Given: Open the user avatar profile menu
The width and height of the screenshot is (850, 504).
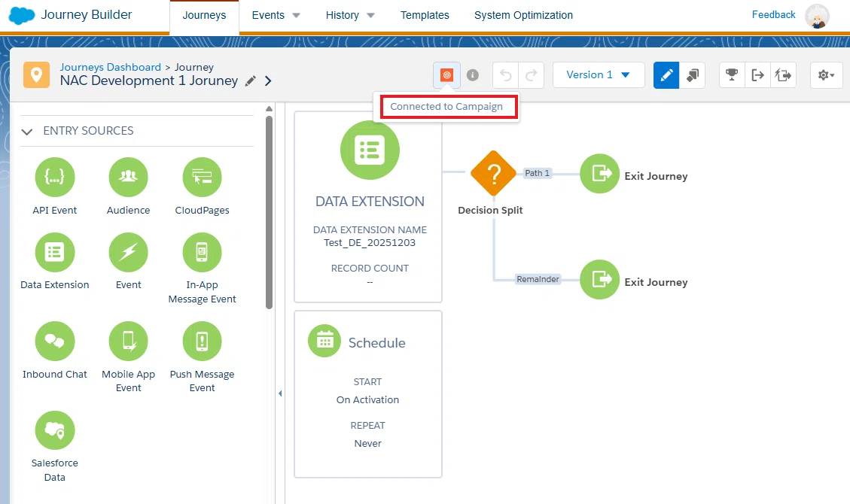Looking at the screenshot, I should 817,16.
